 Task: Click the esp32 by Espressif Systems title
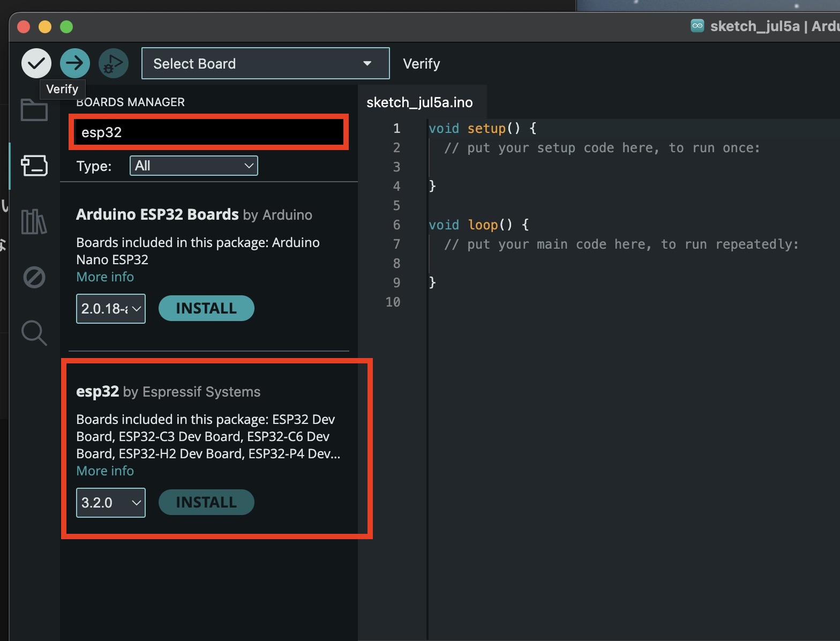point(168,392)
